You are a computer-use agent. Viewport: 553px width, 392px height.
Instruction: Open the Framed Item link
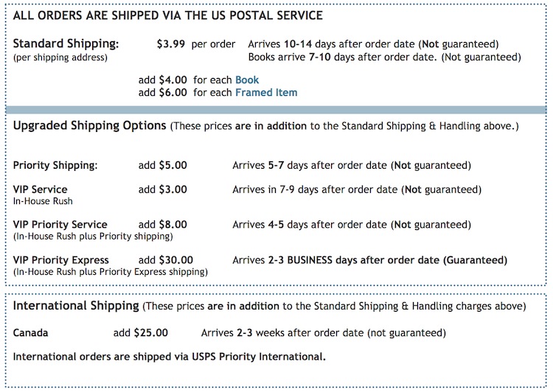click(x=266, y=92)
